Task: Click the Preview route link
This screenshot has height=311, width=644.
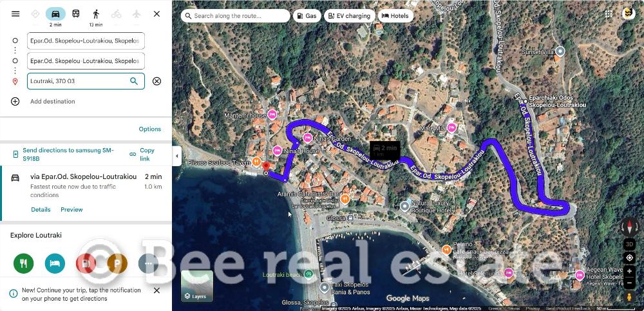Action: [x=72, y=209]
